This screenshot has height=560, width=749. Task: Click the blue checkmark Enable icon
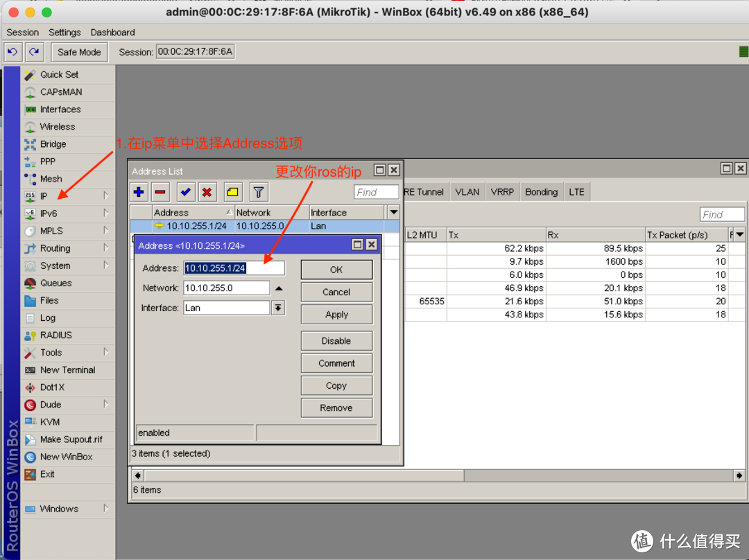pos(186,192)
